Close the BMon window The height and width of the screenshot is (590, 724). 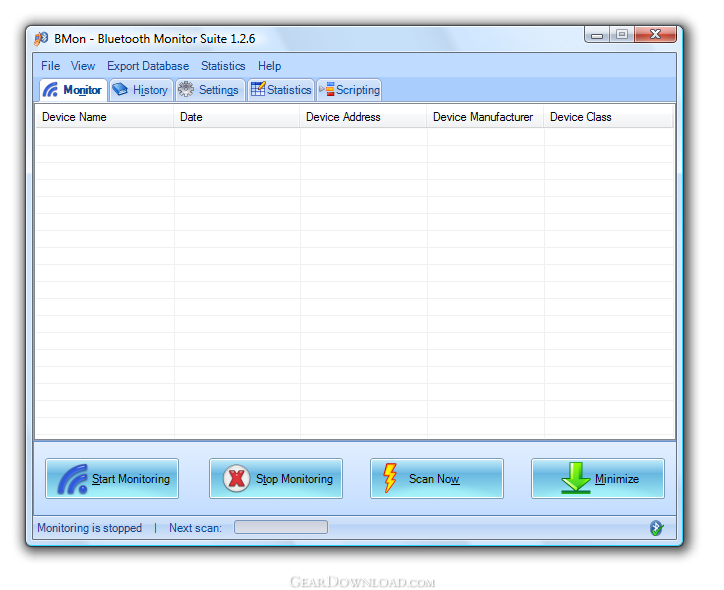[656, 35]
